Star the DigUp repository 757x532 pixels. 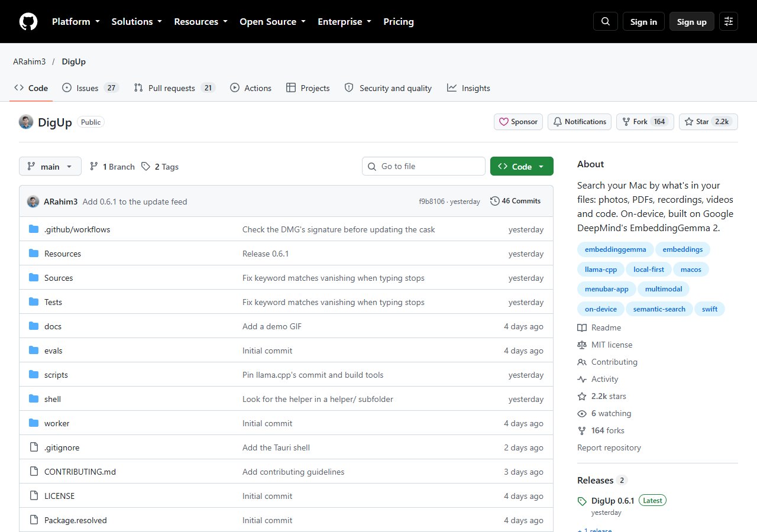(708, 122)
